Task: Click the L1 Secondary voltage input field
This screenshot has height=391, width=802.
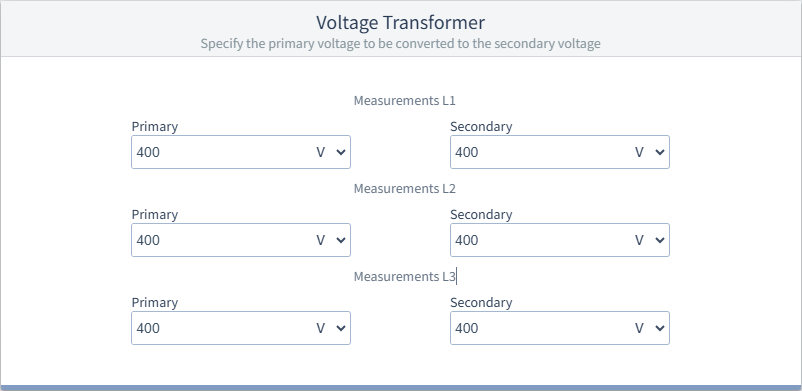Action: 540,152
